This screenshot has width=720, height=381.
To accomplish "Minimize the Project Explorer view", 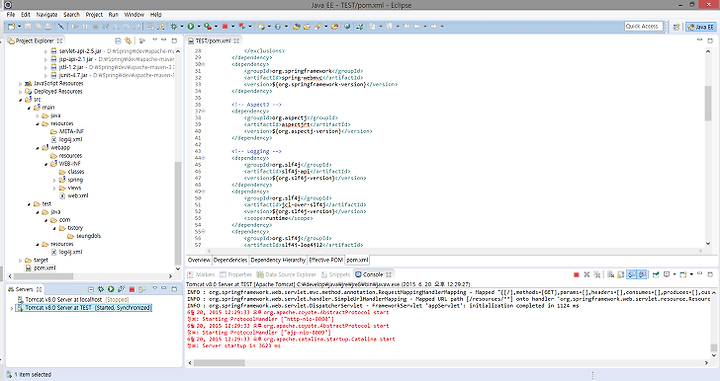I will [164, 40].
